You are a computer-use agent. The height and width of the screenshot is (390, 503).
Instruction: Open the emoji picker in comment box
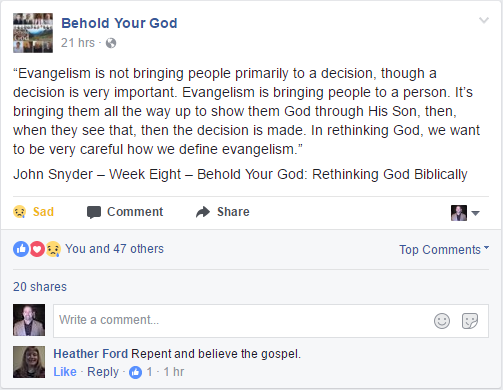[442, 321]
